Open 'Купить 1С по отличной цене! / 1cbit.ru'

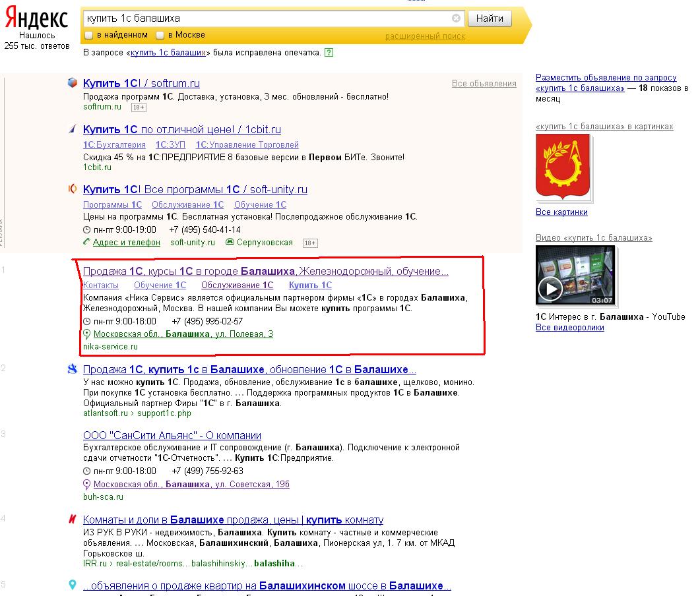pos(182,129)
